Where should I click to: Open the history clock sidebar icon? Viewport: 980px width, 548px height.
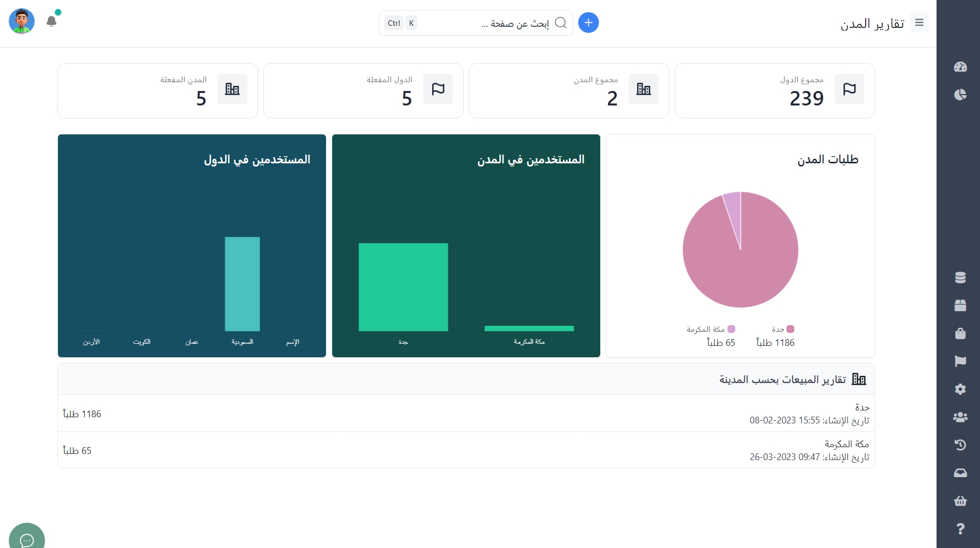960,445
